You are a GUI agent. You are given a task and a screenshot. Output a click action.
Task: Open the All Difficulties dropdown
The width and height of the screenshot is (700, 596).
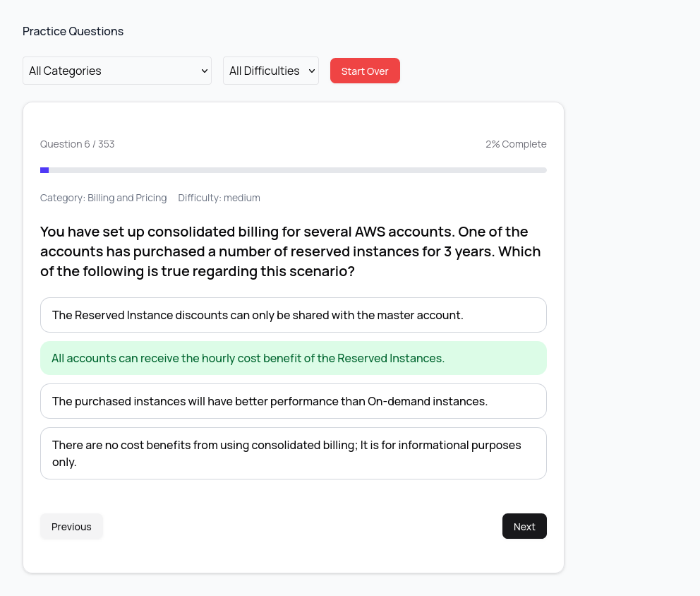[x=271, y=71]
